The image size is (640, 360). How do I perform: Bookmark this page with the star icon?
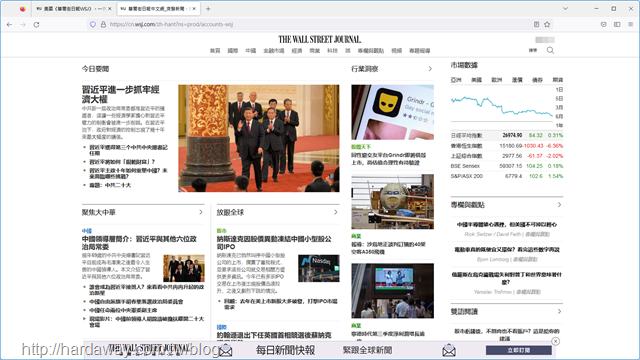(547, 24)
